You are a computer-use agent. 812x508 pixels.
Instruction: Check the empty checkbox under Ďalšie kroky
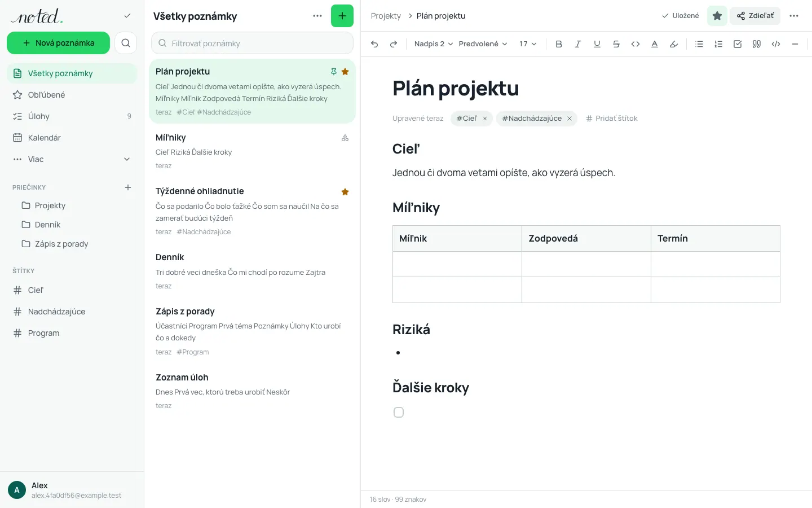pyautogui.click(x=399, y=413)
